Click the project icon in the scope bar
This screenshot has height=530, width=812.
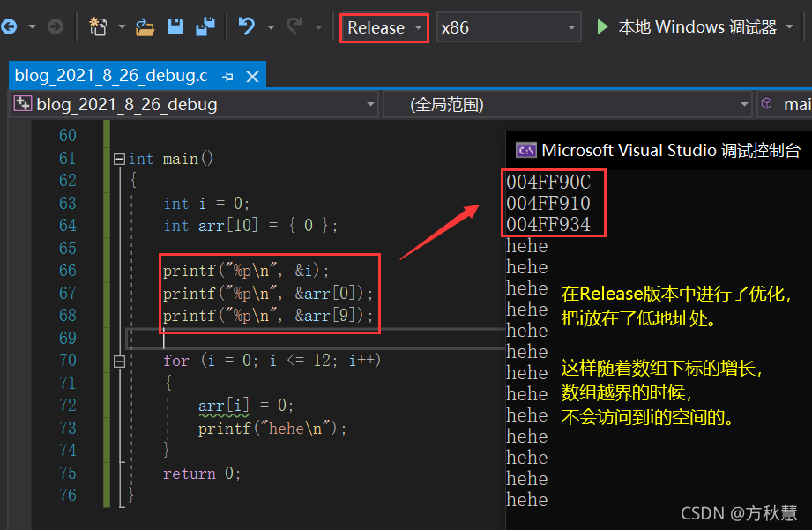[x=22, y=103]
